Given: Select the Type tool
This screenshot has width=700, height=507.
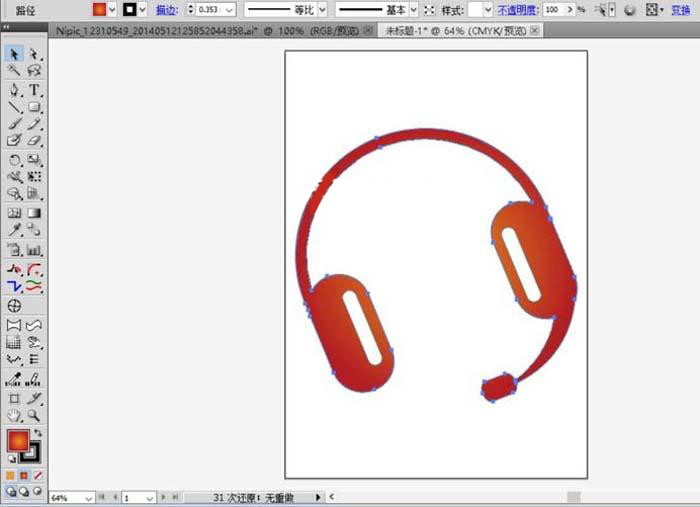Looking at the screenshot, I should point(33,90).
